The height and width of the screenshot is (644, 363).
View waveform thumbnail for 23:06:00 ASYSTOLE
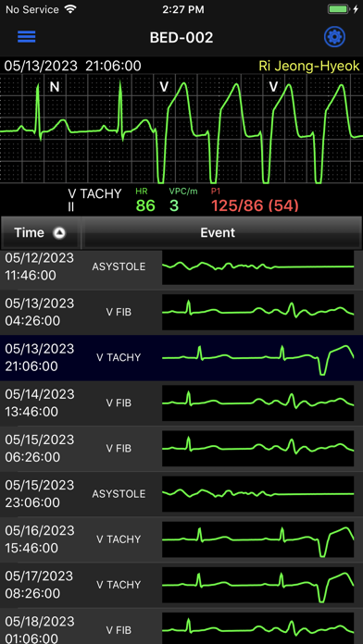[x=257, y=494]
